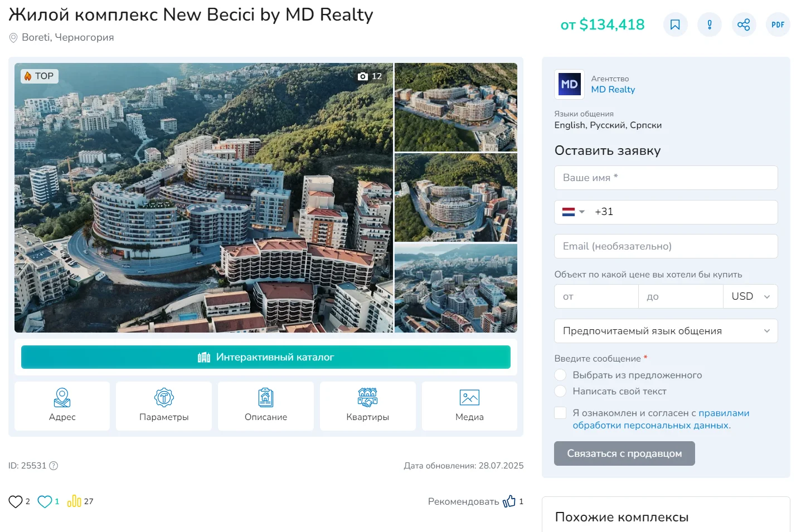This screenshot has width=801, height=532.
Task: Open правилами обработки персональных данных link
Action: click(x=661, y=419)
